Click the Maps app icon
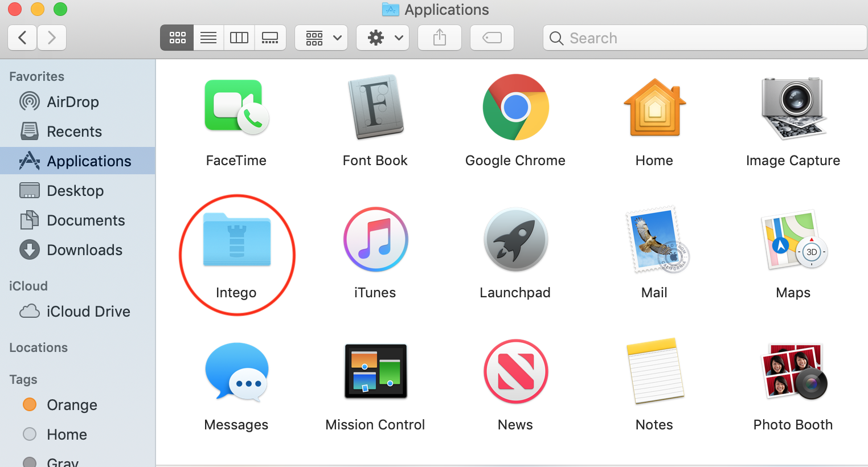868x467 pixels. (x=794, y=239)
